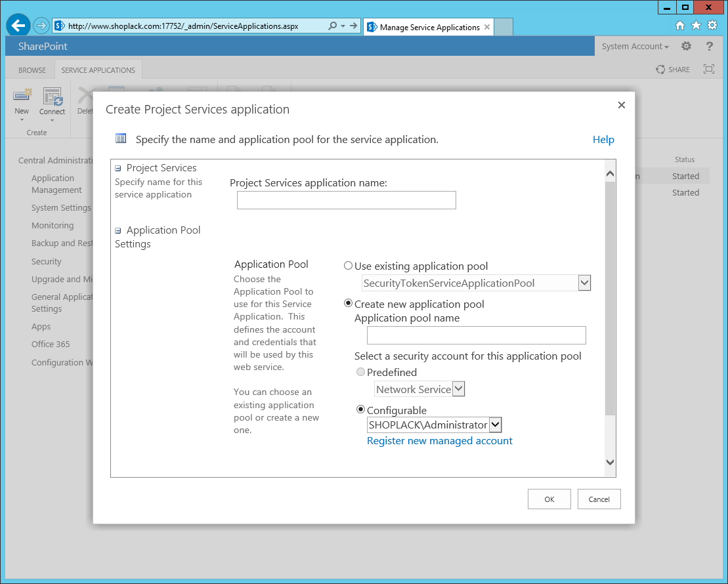This screenshot has width=728, height=584.
Task: Click the OK button
Action: point(549,499)
